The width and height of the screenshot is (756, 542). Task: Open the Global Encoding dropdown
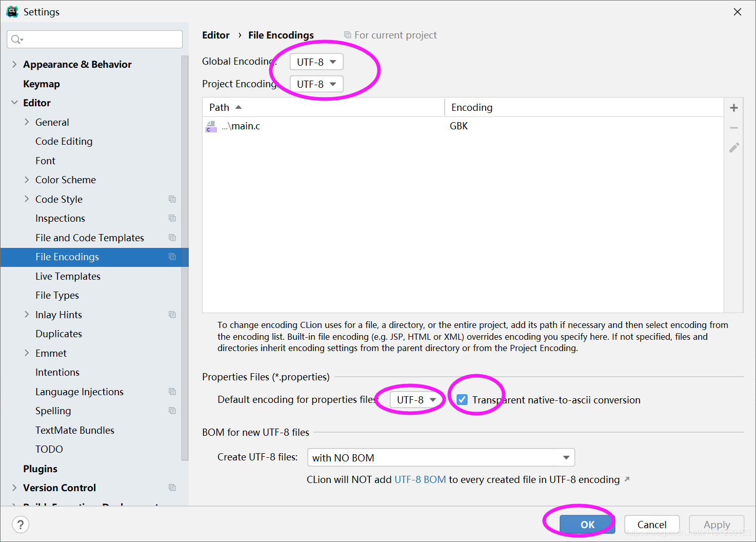click(x=316, y=62)
